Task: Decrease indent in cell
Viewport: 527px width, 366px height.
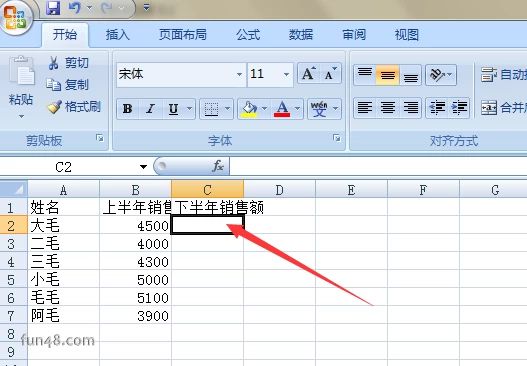Action: (x=437, y=108)
